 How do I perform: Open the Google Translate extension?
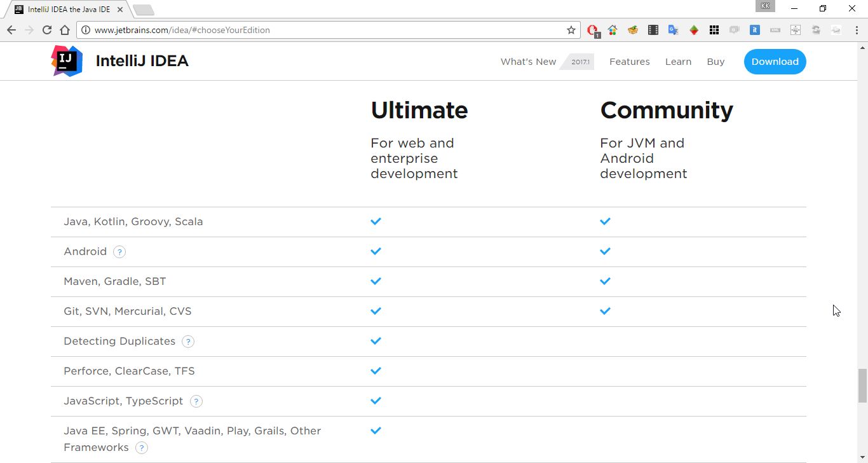[673, 30]
